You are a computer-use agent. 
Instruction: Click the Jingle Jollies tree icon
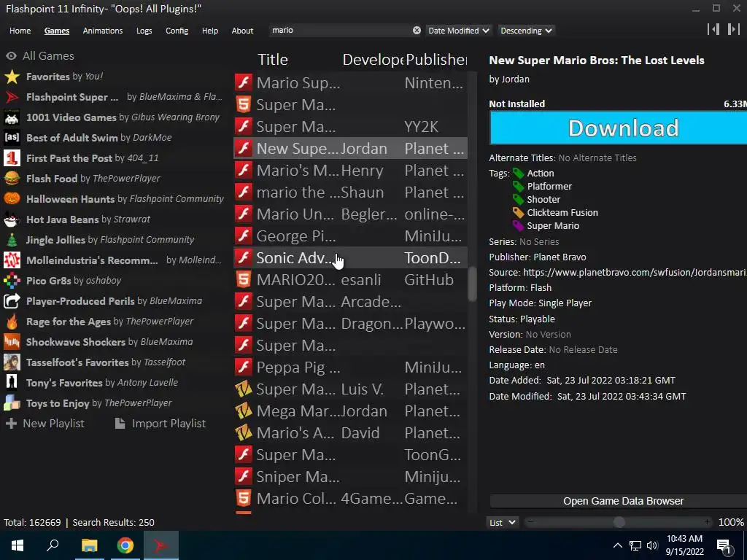click(12, 240)
